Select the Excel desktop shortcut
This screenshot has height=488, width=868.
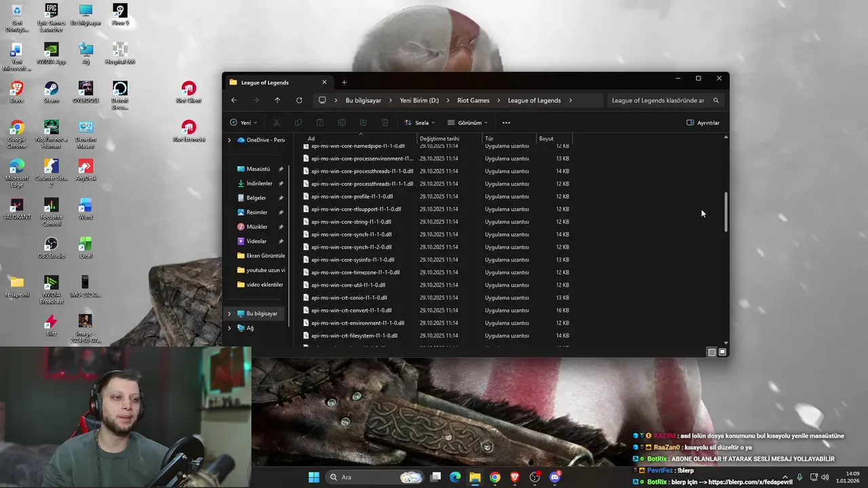pos(85,247)
